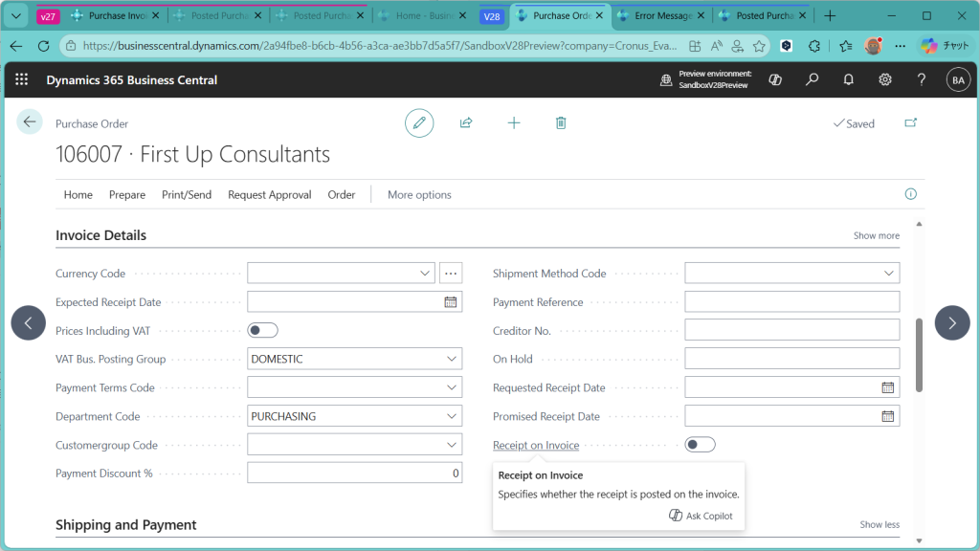The width and height of the screenshot is (980, 551).
Task: Click the Business Central search magnifier icon
Action: [812, 80]
